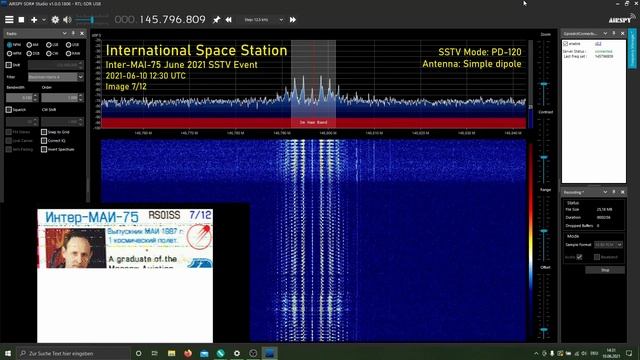Close the GpredictConnector panel
The width and height of the screenshot is (640, 360).
click(x=622, y=33)
